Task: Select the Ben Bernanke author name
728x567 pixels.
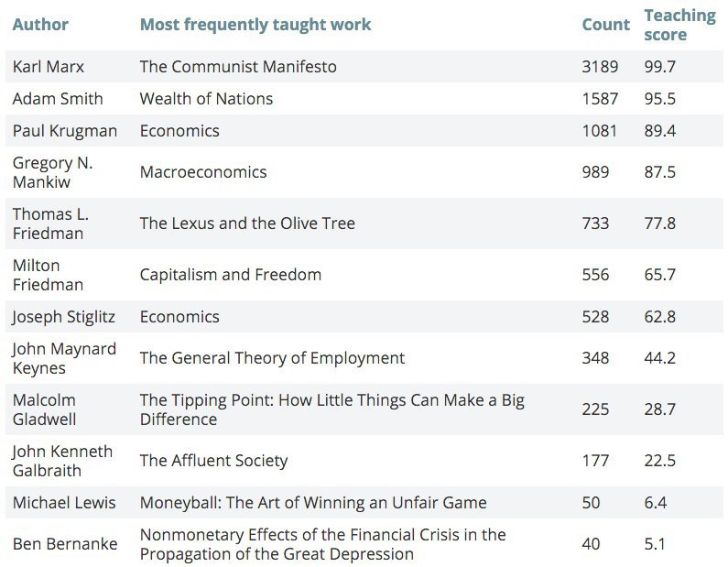Action: pos(65,544)
